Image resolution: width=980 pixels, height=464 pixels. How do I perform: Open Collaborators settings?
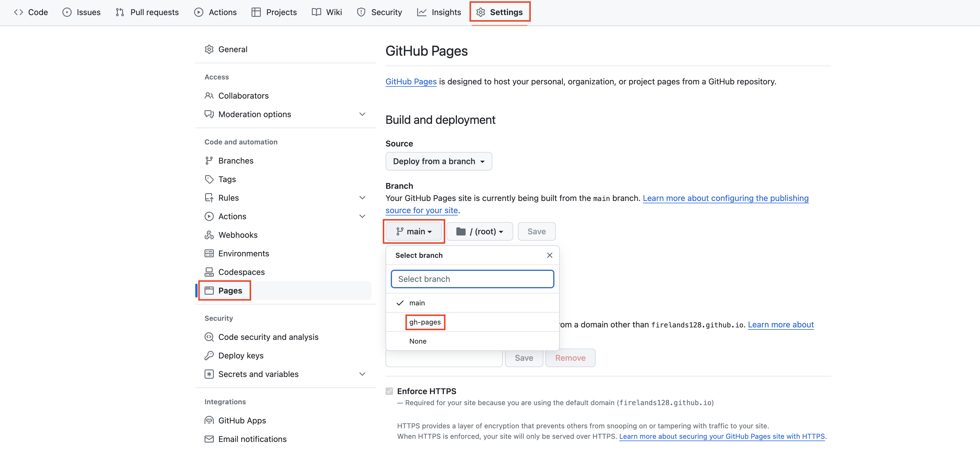click(283, 96)
